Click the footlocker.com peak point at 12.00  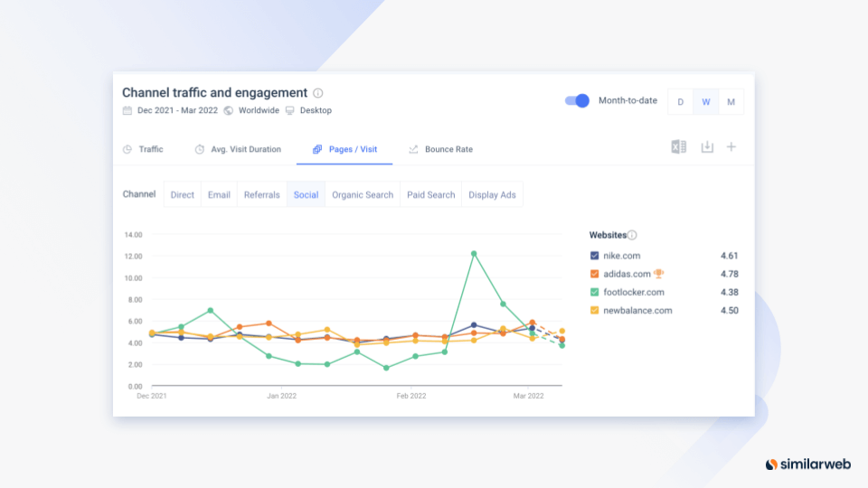click(474, 254)
